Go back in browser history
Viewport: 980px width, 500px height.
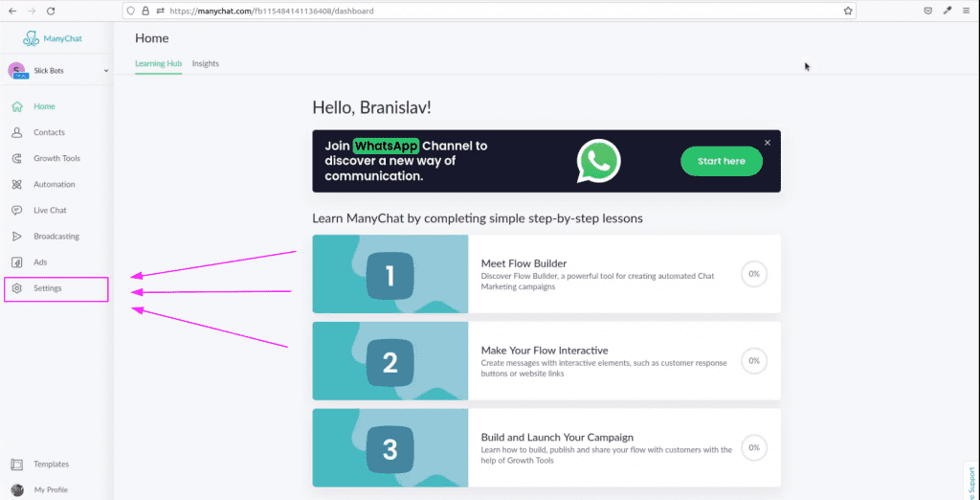[x=12, y=11]
